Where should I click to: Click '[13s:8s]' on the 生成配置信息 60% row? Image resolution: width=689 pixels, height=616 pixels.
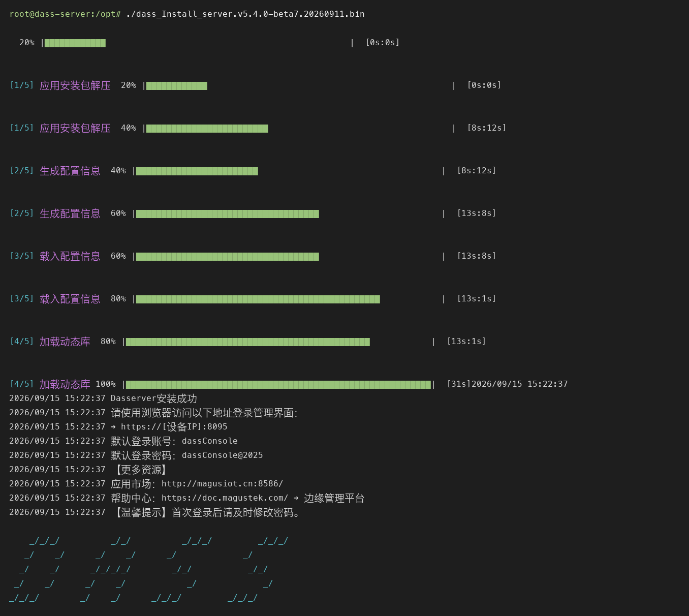477,213
